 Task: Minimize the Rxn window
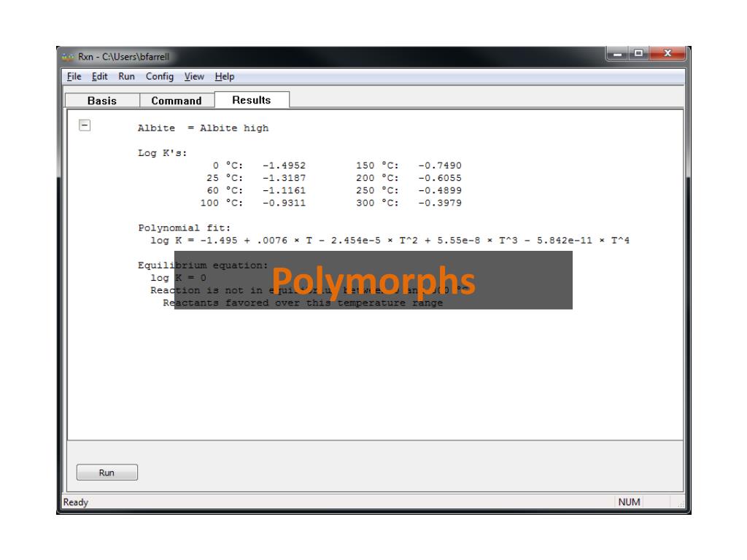(x=617, y=53)
